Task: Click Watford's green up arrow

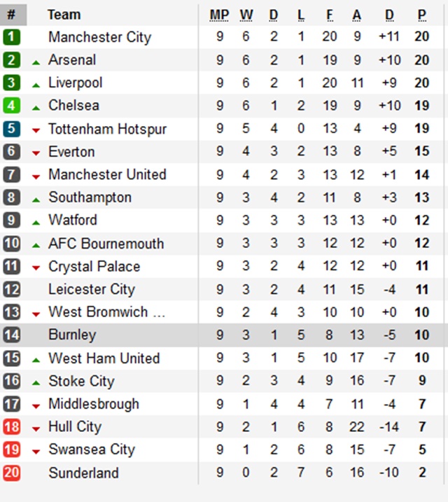Action: pyautogui.click(x=36, y=223)
